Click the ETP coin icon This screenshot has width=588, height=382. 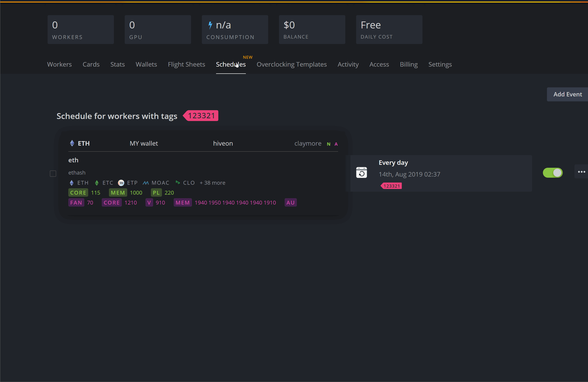coord(121,183)
